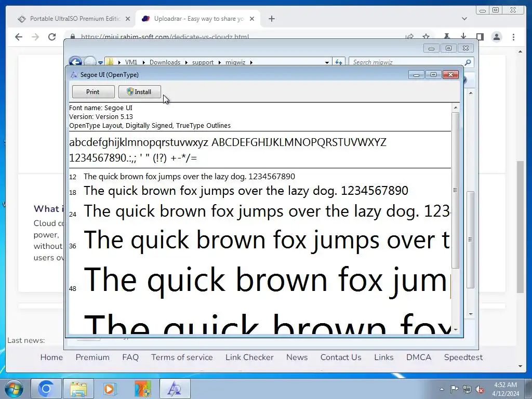Open the installer icon on the taskbar

coord(142,389)
